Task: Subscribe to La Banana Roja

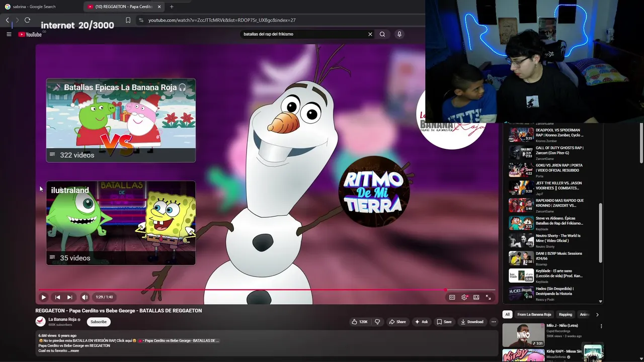Action: click(99, 322)
